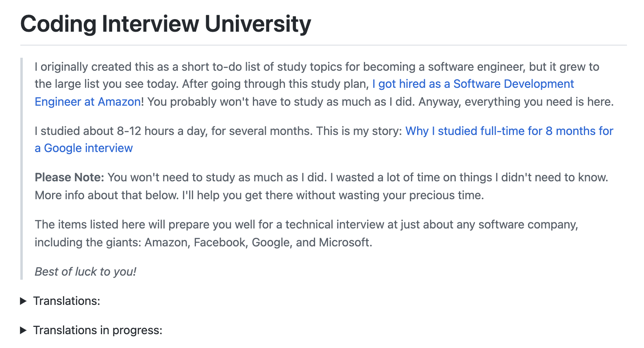The image size is (644, 348).
Task: Open "I got hired as a Software Development" link
Action: pyautogui.click(x=473, y=84)
